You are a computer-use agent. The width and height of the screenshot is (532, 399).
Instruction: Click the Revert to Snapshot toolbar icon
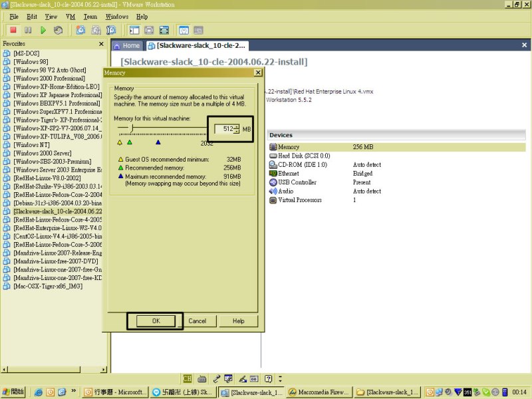pos(96,30)
